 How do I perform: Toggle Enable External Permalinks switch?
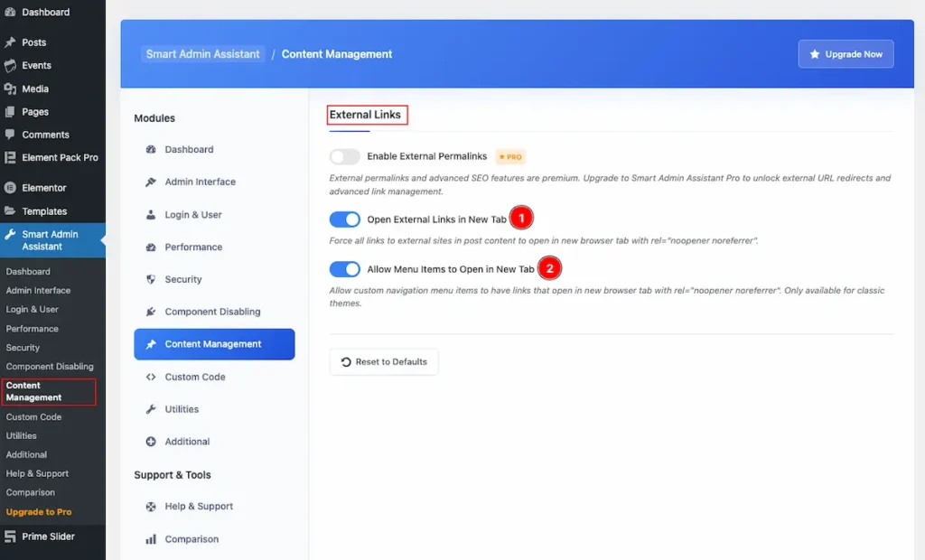(x=344, y=156)
